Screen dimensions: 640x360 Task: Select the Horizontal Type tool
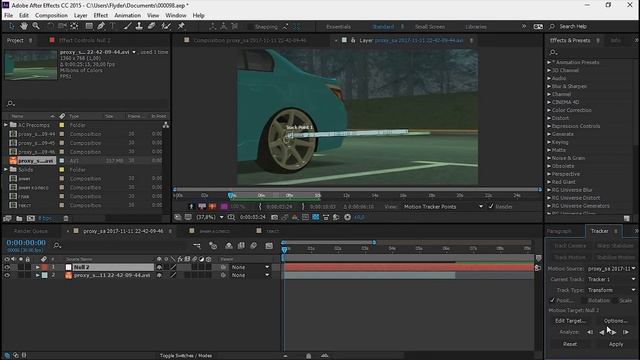click(112, 26)
